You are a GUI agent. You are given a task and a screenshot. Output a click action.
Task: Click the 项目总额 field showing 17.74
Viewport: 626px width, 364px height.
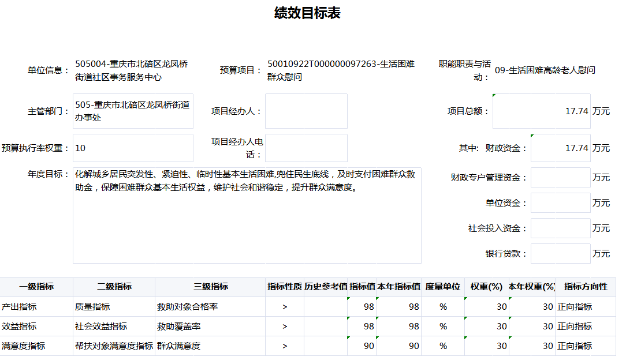541,111
